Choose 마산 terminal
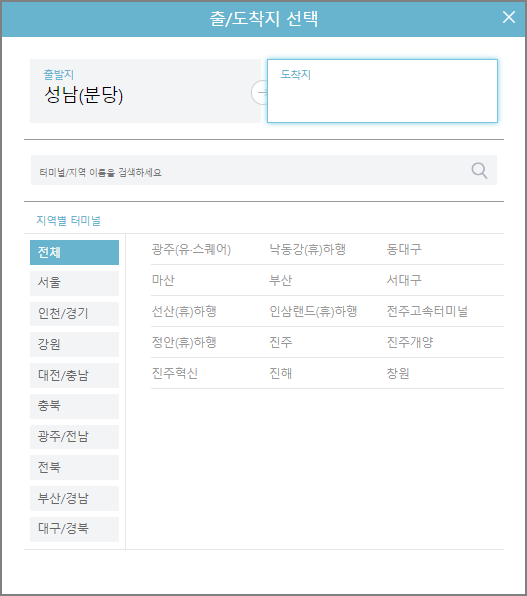The width and height of the screenshot is (527, 596). pos(163,281)
